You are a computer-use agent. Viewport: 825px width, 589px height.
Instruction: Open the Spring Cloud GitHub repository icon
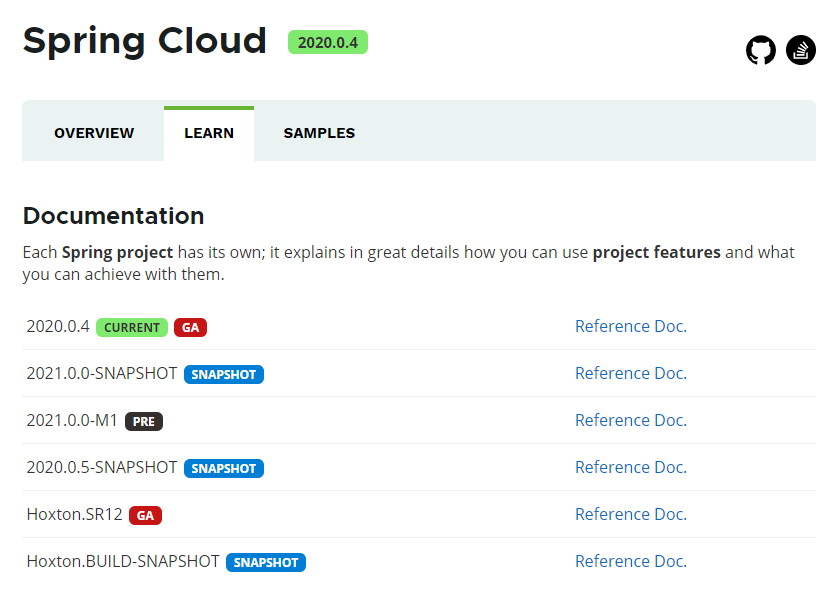pos(761,51)
